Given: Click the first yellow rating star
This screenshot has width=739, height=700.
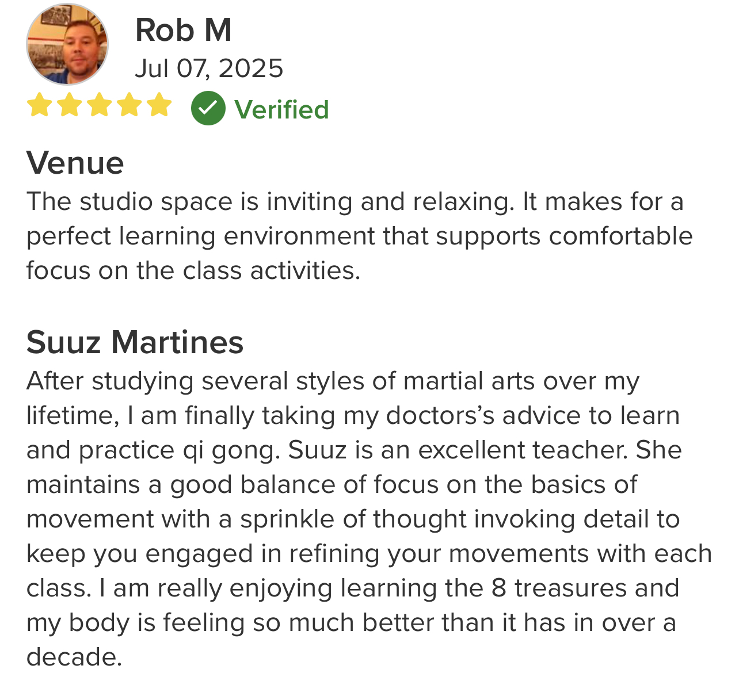Looking at the screenshot, I should tap(39, 105).
